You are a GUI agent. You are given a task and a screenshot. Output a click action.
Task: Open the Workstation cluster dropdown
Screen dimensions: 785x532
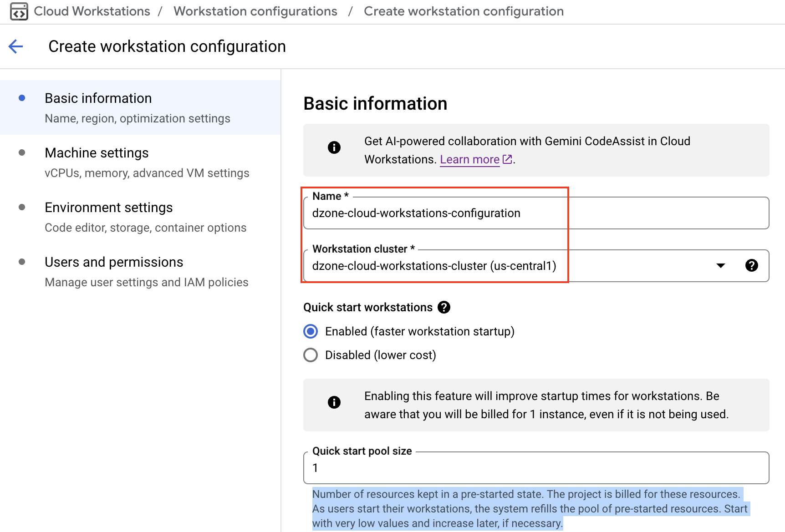[720, 266]
